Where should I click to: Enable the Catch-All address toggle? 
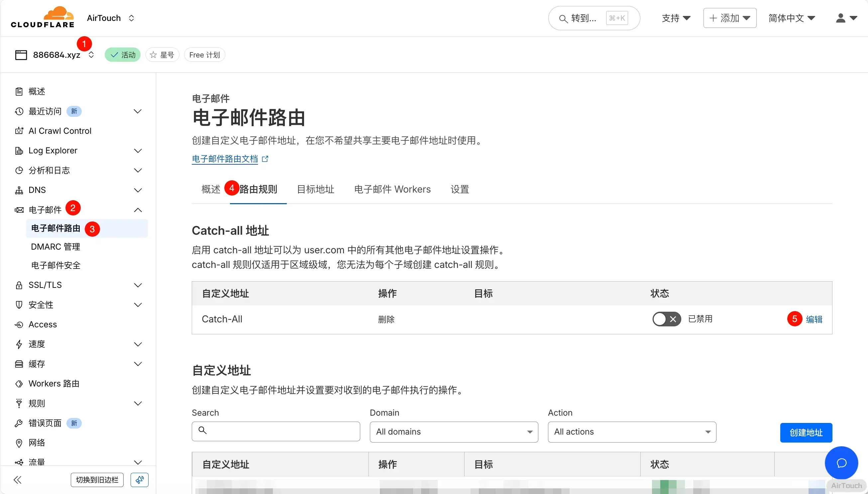tap(666, 319)
